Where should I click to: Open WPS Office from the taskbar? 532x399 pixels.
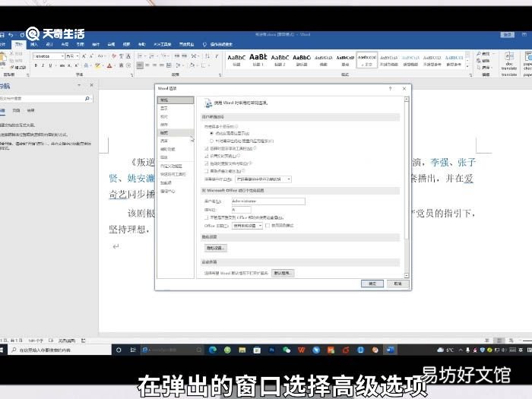(301, 350)
